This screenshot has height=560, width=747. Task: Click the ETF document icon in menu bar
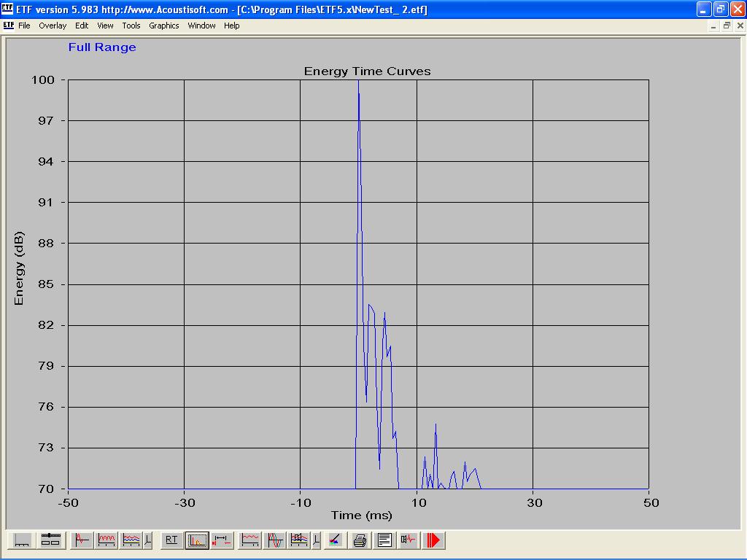pyautogui.click(x=9, y=26)
